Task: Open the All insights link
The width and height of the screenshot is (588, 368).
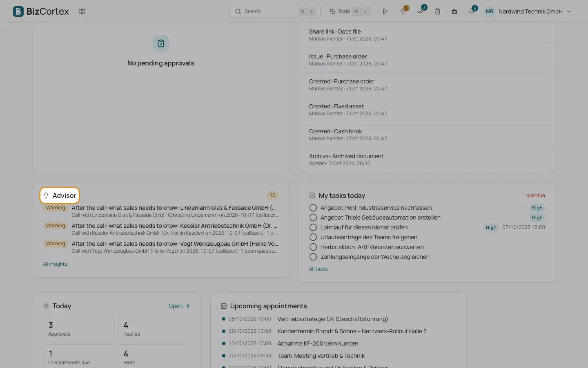Action: tap(55, 264)
